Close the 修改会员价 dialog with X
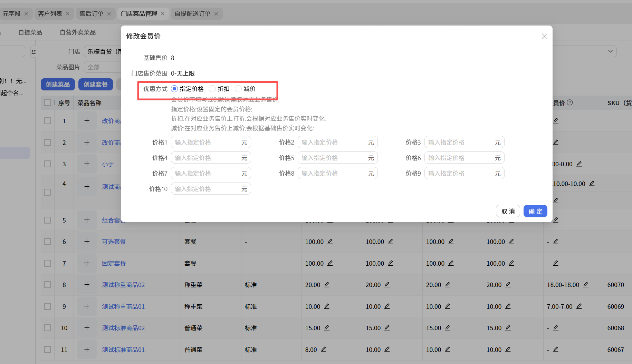632x364 pixels. (x=544, y=36)
